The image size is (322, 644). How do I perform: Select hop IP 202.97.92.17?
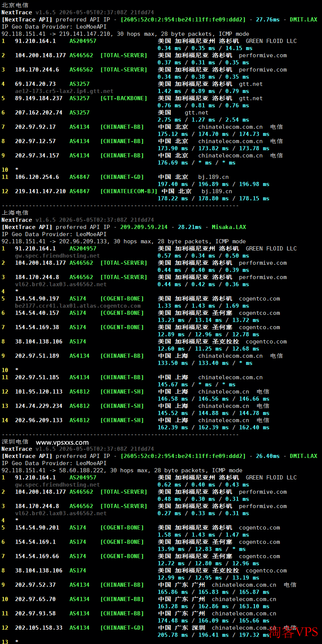35,127
